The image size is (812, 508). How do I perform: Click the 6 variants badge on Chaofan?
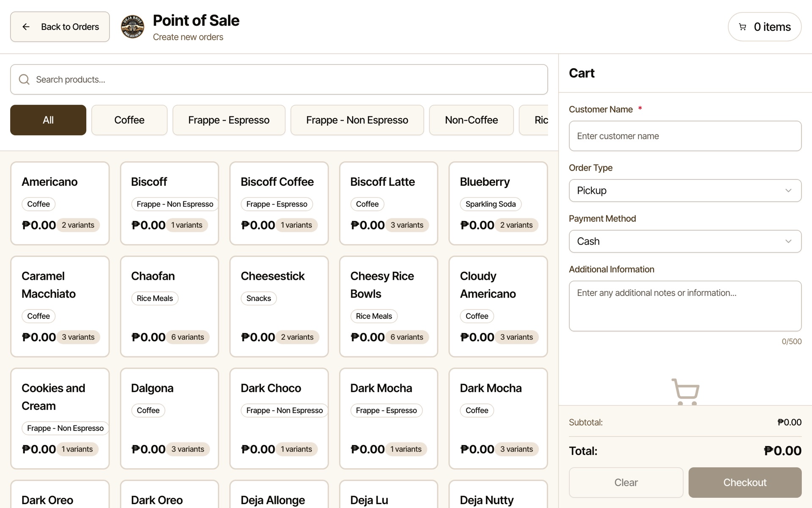(188, 337)
